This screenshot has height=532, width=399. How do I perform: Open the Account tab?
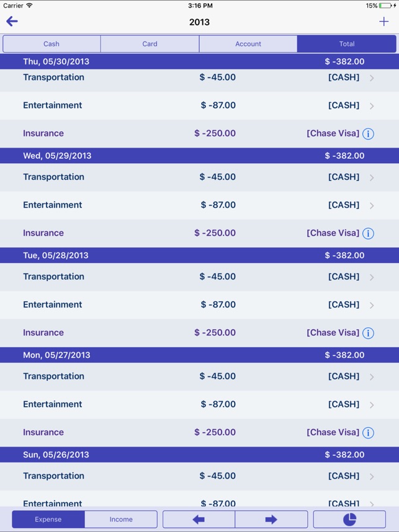248,44
